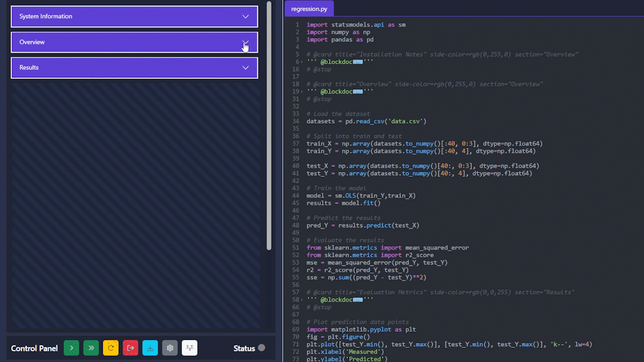Click the 'Installation Notes' card comment line
This screenshot has width=644, height=362.
click(443, 54)
